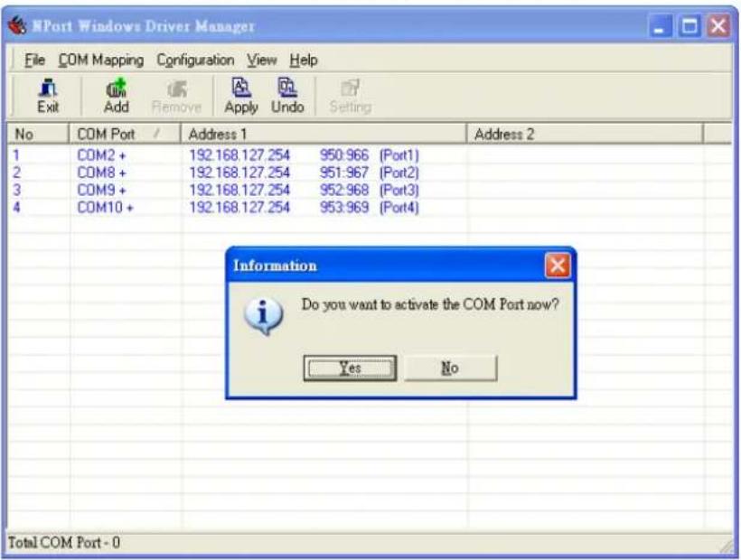Click IP 192.168.127.254 in the COM2 row
This screenshot has width=741, height=560.
[239, 154]
